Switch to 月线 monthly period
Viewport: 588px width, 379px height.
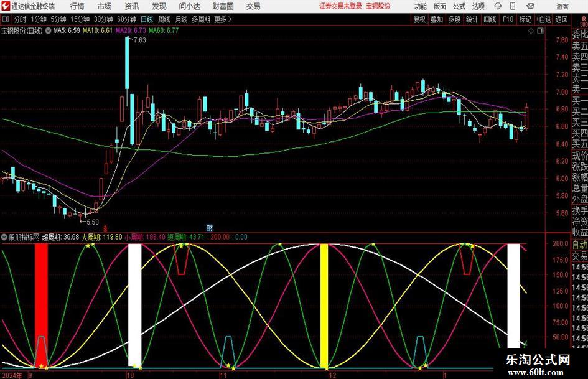[x=181, y=19]
